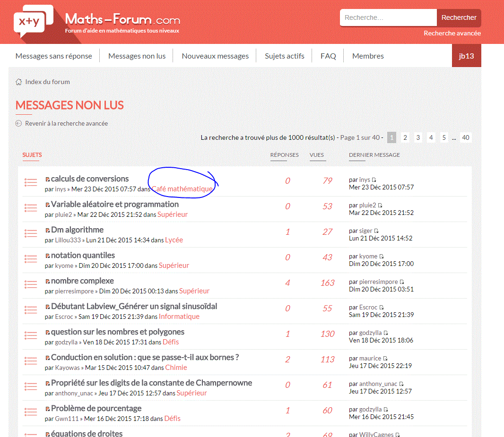The height and width of the screenshot is (437, 504).
Task: Open Messages sans réponse menu item
Action: click(x=54, y=56)
